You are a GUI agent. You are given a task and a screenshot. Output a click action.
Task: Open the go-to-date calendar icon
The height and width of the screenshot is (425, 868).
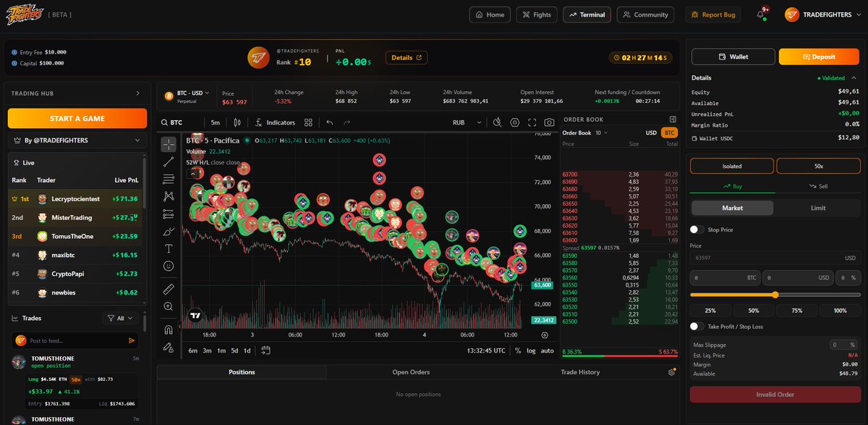(x=265, y=350)
